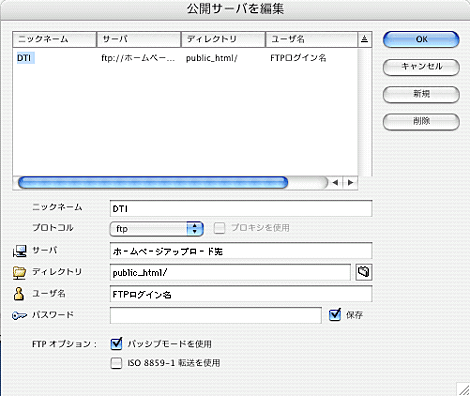
Task: Click the directory browse icon button
Action: click(363, 272)
